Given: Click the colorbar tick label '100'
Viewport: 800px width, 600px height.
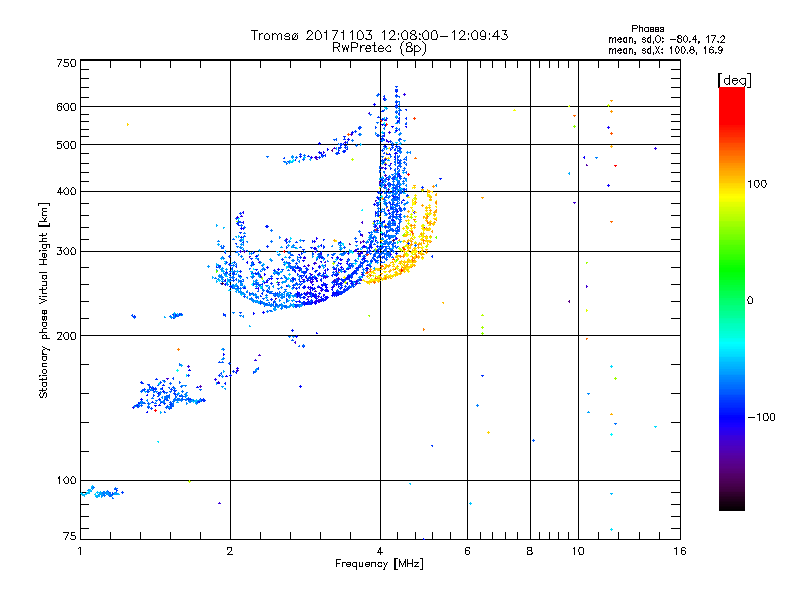Looking at the screenshot, I should [757, 184].
